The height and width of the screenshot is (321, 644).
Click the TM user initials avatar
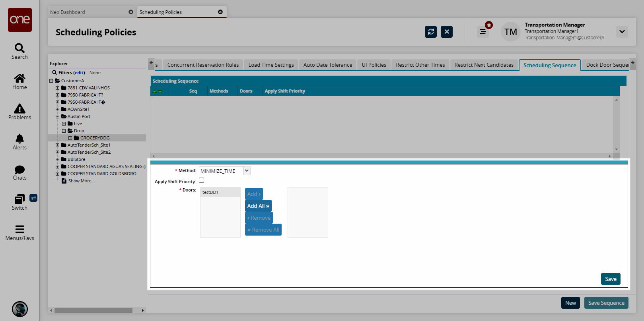coord(511,32)
